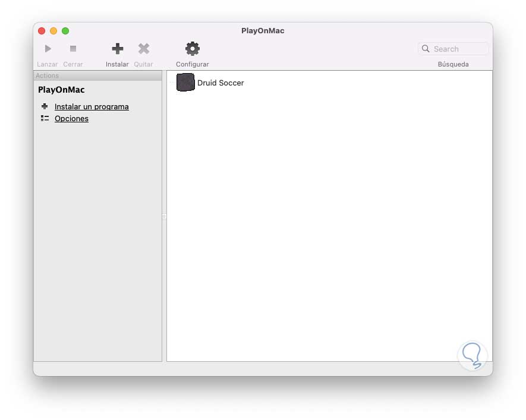Image resolution: width=526 pixels, height=420 pixels.
Task: Select the Druid Soccer entry name
Action: tap(221, 83)
